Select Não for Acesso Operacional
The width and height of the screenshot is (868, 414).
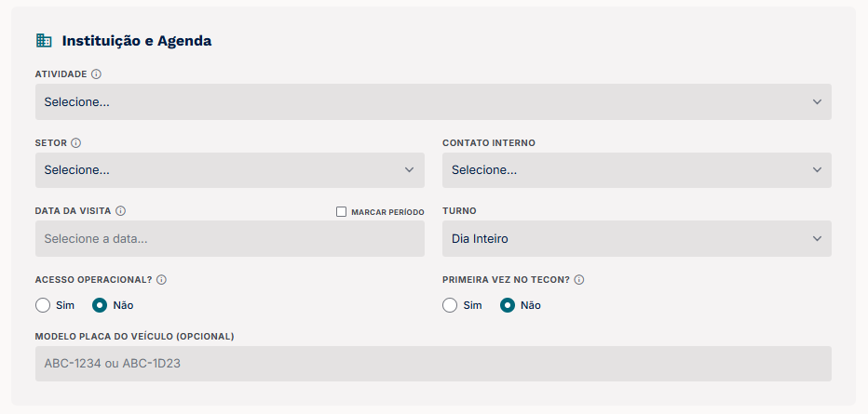click(x=100, y=305)
